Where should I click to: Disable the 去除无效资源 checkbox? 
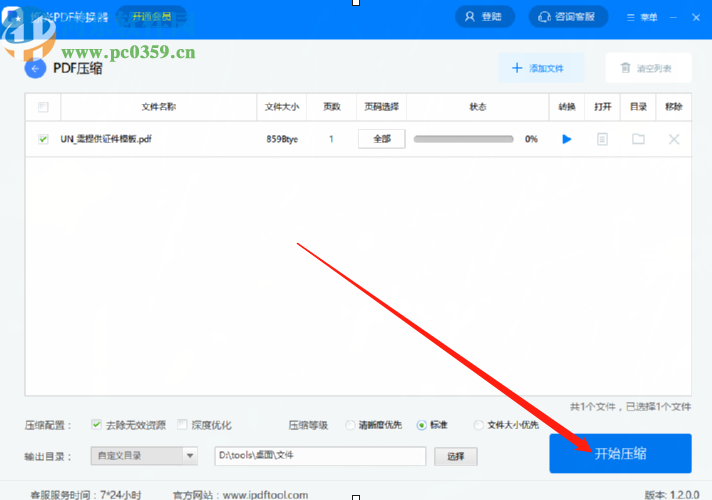pyautogui.click(x=96, y=424)
